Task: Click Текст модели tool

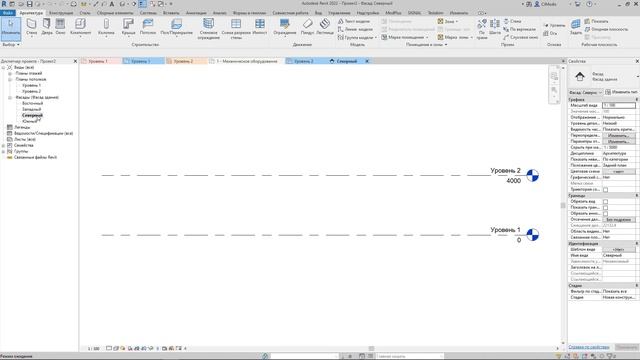Action: tap(354, 21)
